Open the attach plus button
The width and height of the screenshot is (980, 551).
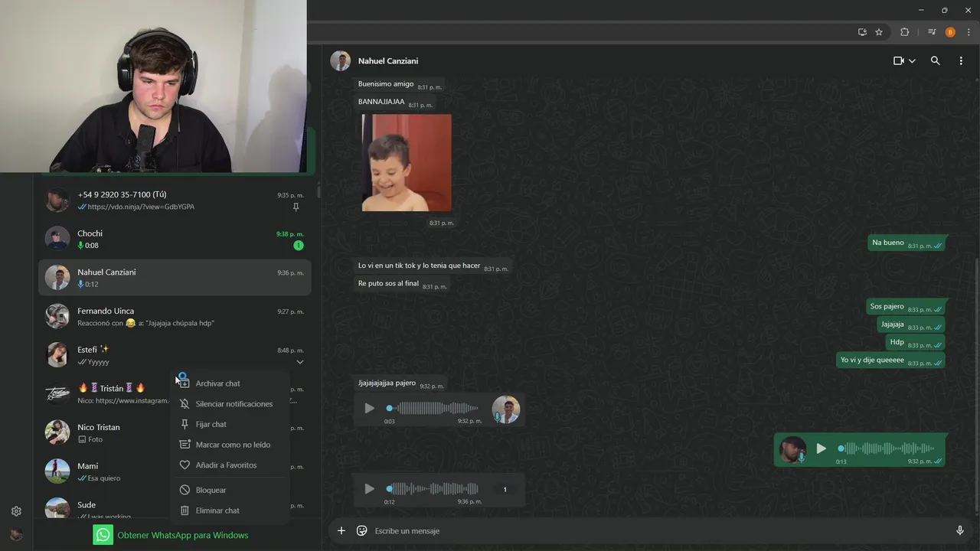[x=341, y=530]
